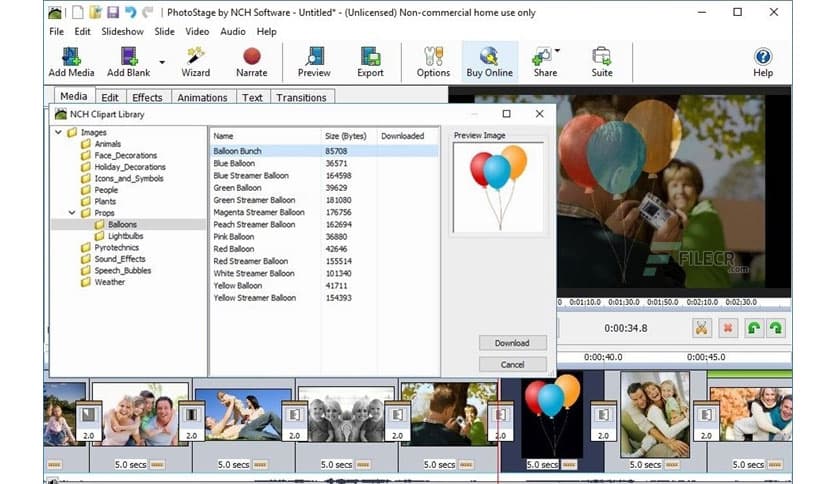Select the balloons slide thumbnail in timeline

[x=552, y=416]
